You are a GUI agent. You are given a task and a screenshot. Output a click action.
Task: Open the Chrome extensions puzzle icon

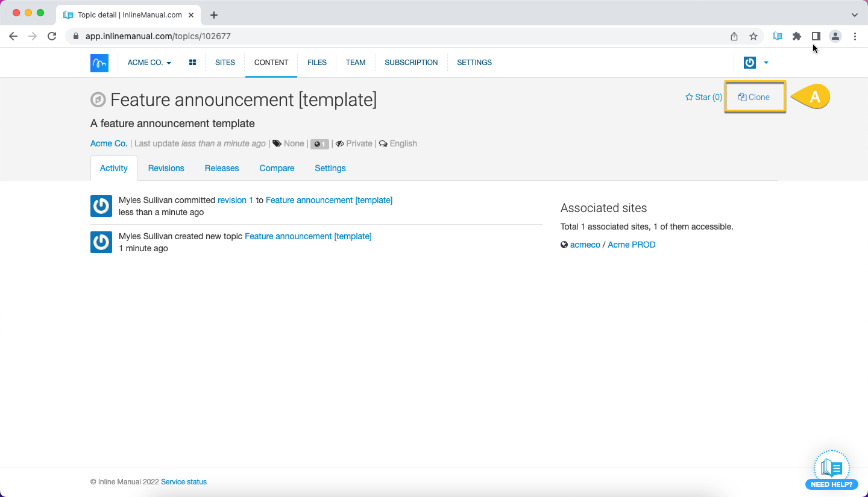[x=797, y=36]
